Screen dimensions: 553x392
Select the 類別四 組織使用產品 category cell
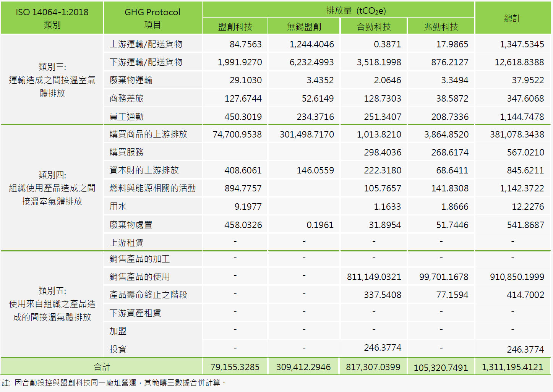coord(52,188)
